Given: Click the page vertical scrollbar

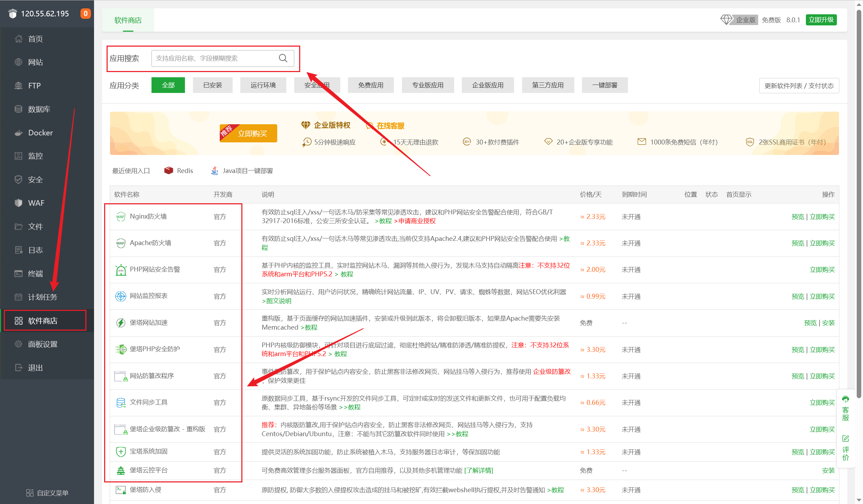Looking at the screenshot, I should (x=859, y=204).
